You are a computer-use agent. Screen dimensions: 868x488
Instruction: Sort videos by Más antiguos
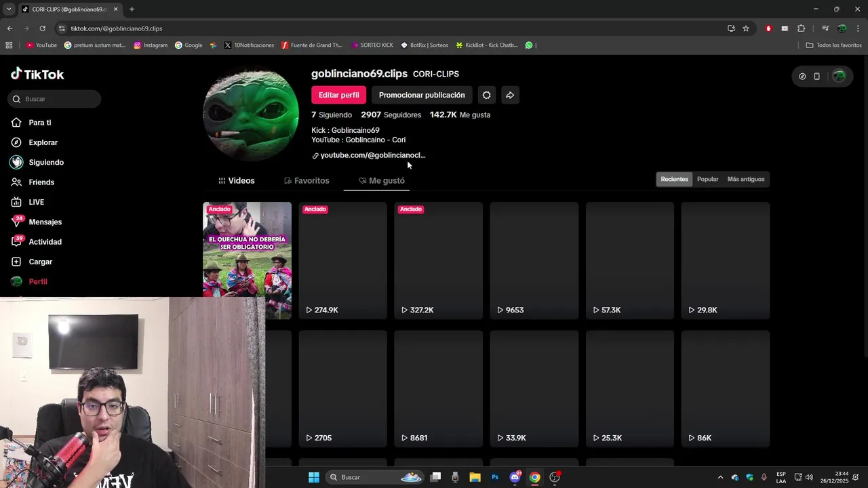coord(745,179)
